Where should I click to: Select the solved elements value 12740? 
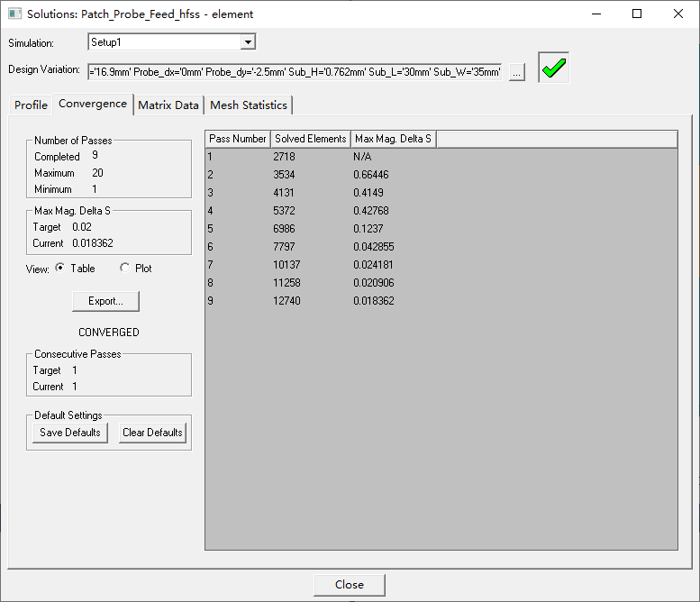286,301
